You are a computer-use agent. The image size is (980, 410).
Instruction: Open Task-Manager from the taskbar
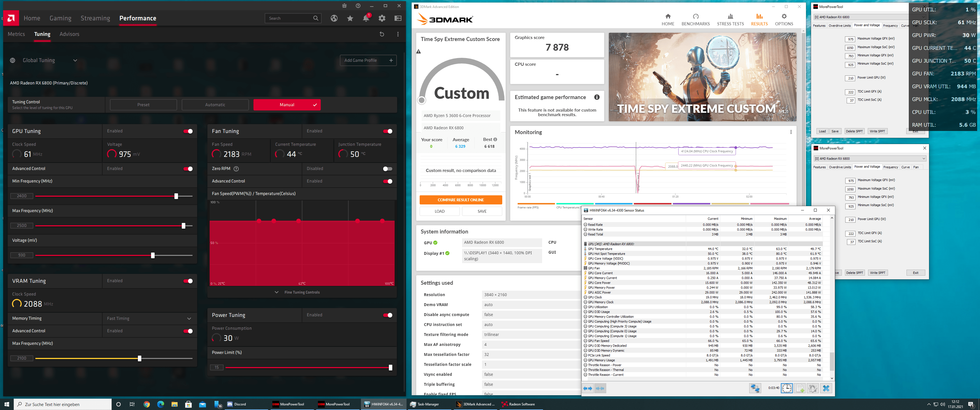424,404
